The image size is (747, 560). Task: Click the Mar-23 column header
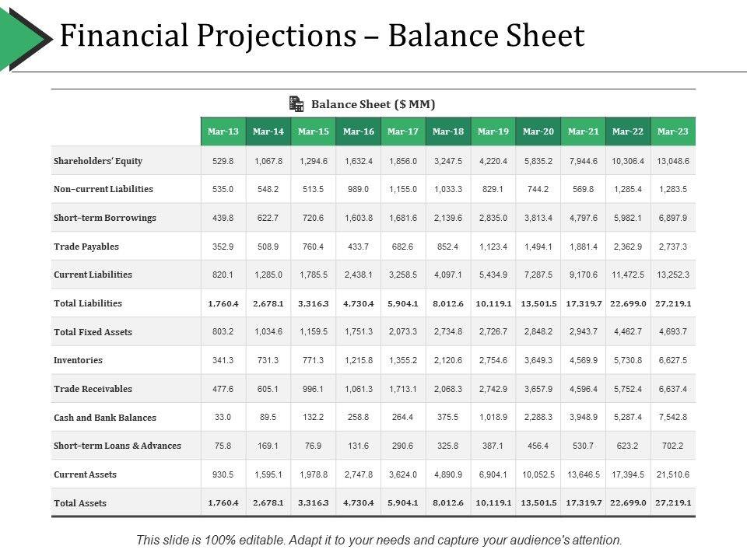(673, 131)
